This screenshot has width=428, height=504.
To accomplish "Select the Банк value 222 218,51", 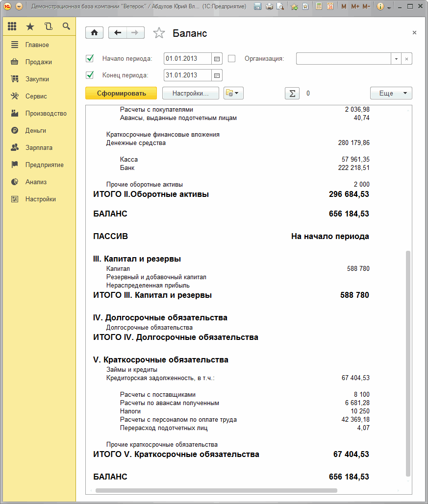I will [353, 168].
